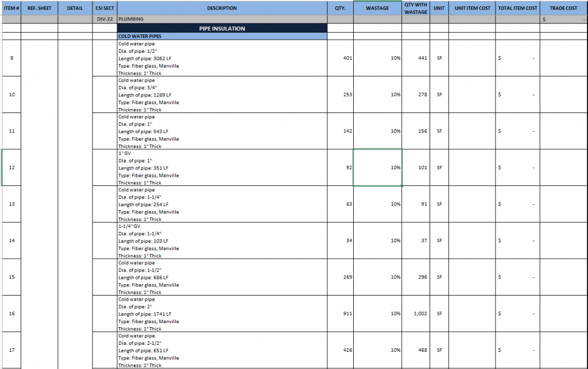Select total item cost cell for item 10
This screenshot has width=588, height=369.
point(517,95)
